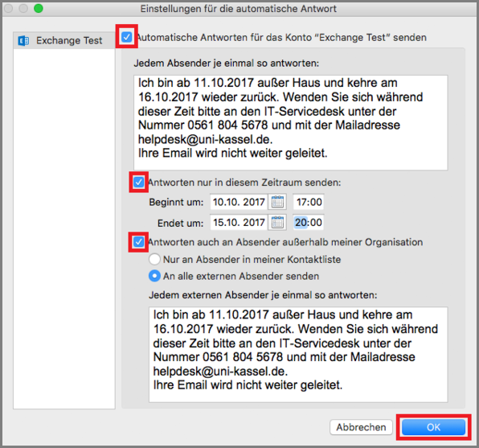Toggle replies to senders outside my organisation

tap(139, 242)
